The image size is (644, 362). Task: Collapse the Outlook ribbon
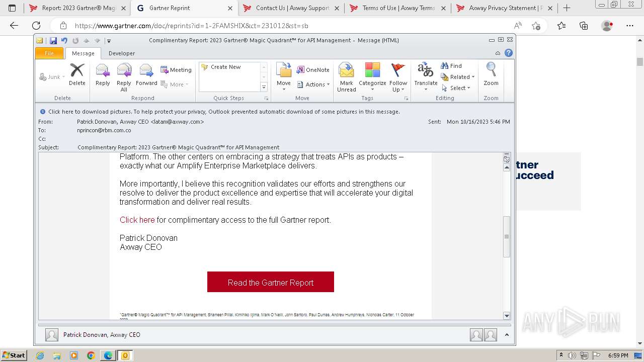pos(498,53)
